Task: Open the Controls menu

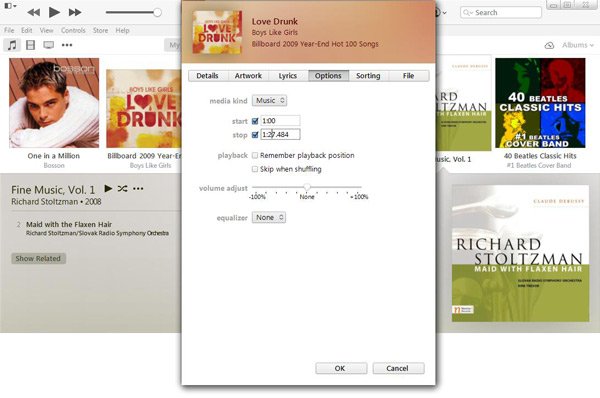Action: (x=73, y=30)
